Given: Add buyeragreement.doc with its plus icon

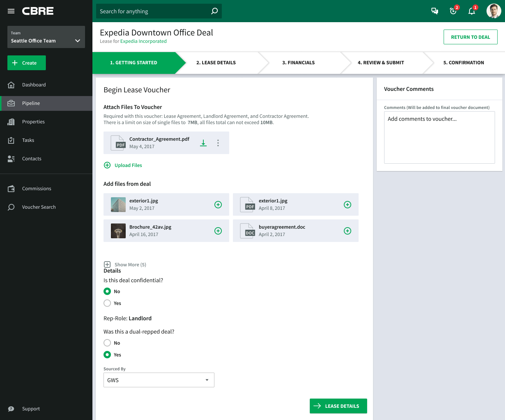Looking at the screenshot, I should (x=348, y=231).
